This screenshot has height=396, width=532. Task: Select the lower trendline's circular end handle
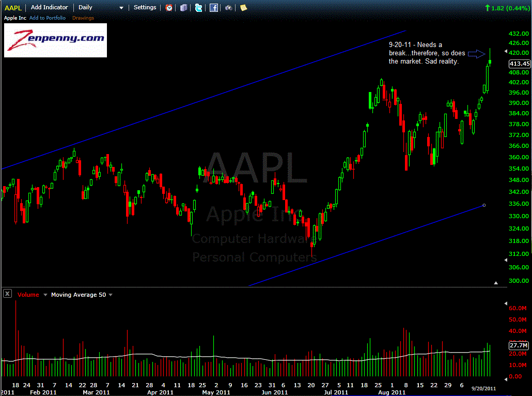[x=484, y=205]
